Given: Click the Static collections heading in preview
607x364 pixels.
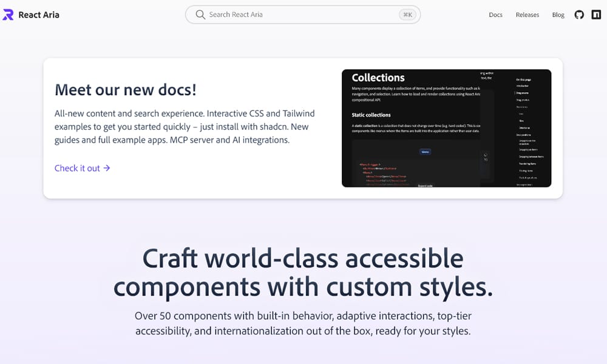Looking at the screenshot, I should click(371, 115).
